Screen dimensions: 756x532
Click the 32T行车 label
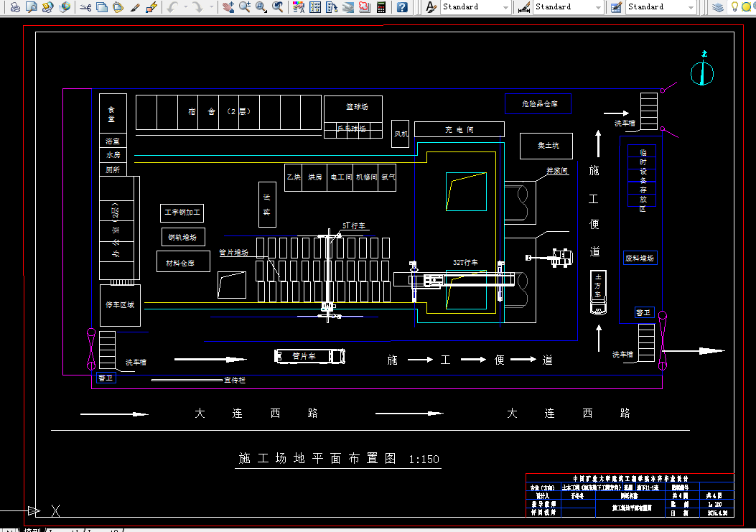(465, 262)
